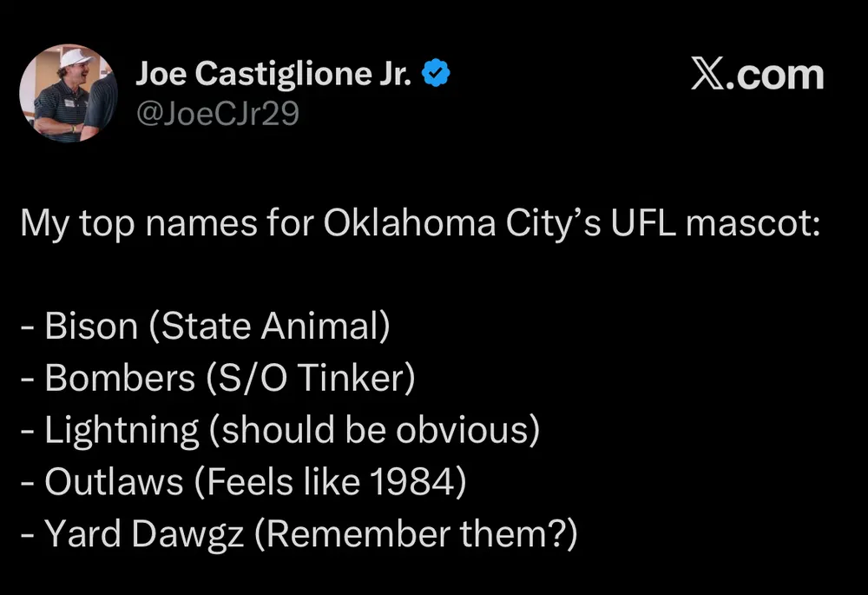Click the "(Feels like 1984)" note
Image resolution: width=868 pixels, height=595 pixels.
point(331,481)
